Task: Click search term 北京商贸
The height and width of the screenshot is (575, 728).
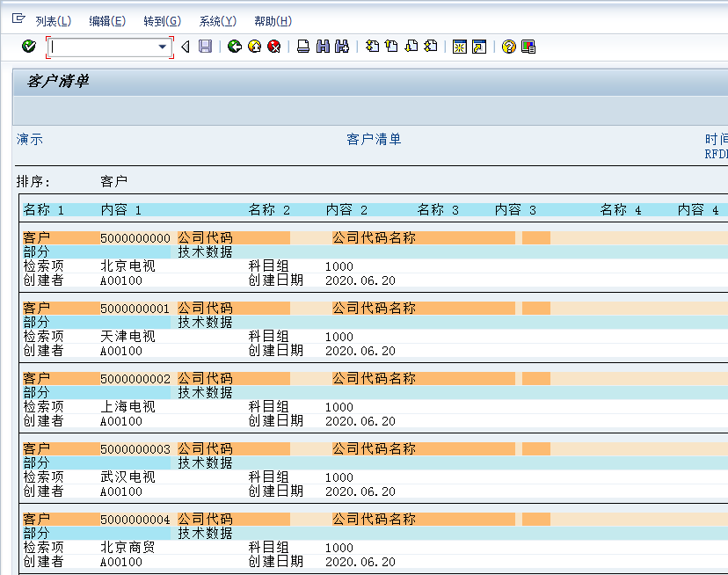Action: [127, 547]
